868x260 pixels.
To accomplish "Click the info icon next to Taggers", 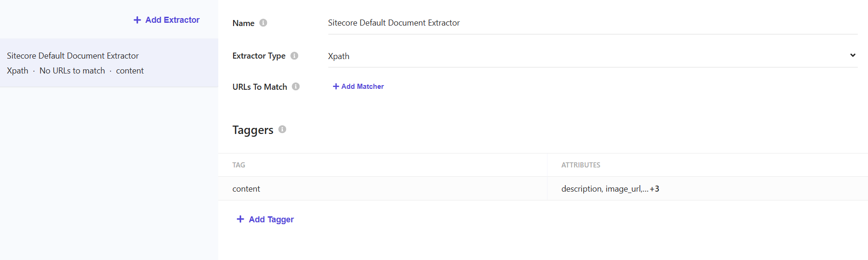I will [282, 129].
